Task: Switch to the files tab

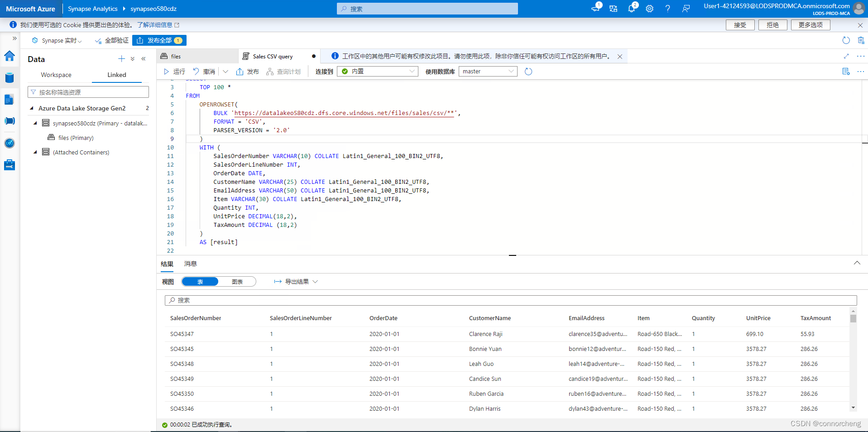Action: 197,56
